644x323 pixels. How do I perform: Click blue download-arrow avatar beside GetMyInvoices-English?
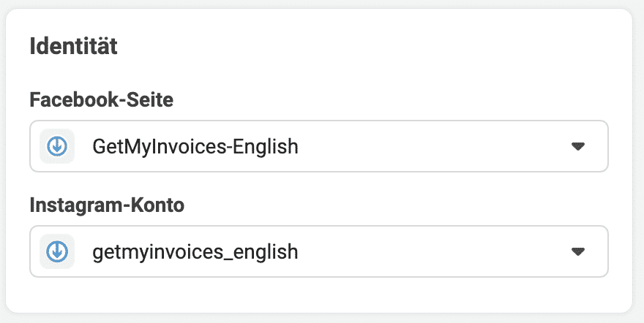coord(57,146)
